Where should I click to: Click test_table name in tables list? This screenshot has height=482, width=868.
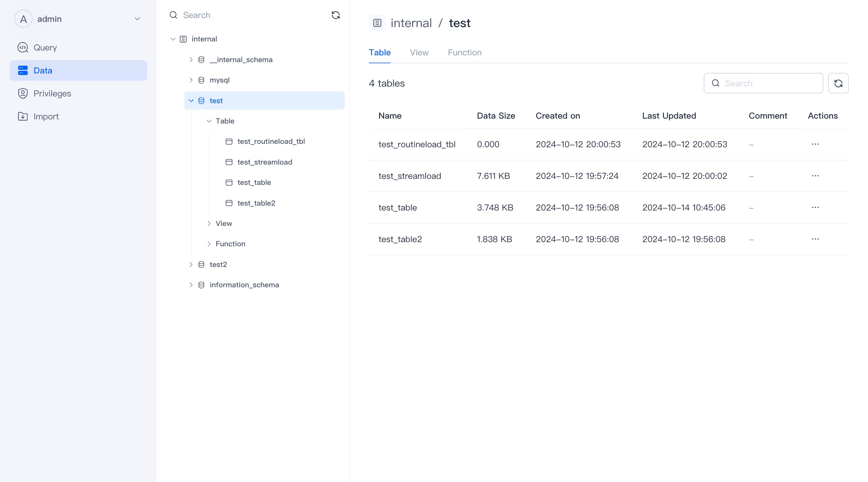pyautogui.click(x=397, y=208)
